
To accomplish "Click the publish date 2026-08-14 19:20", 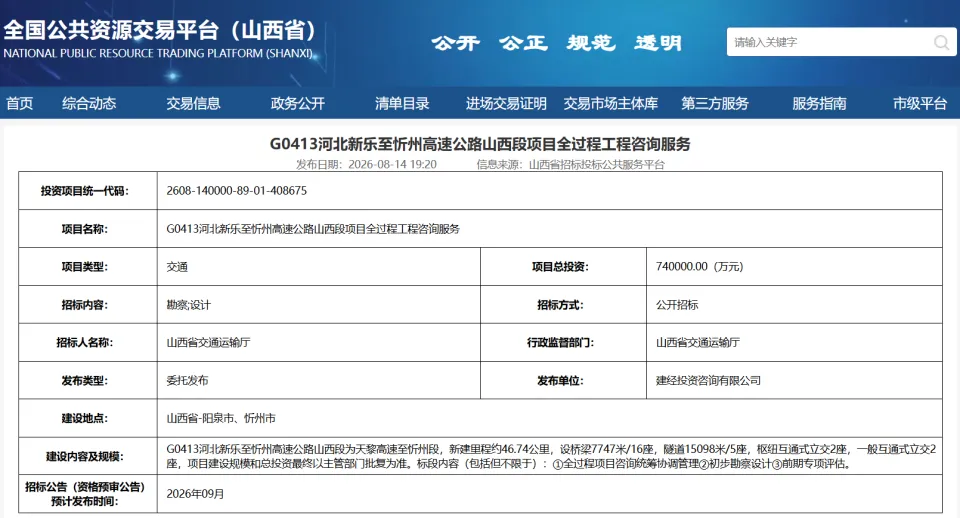I will point(392,164).
